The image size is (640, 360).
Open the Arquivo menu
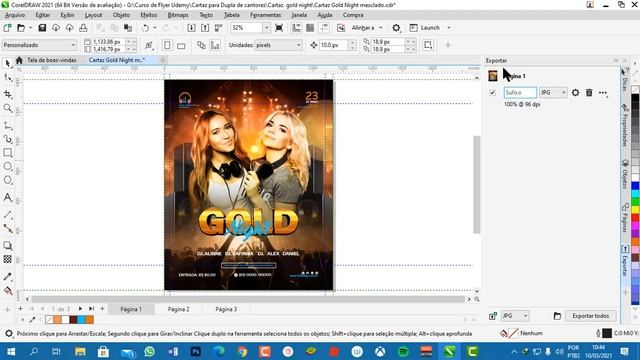[x=15, y=15]
